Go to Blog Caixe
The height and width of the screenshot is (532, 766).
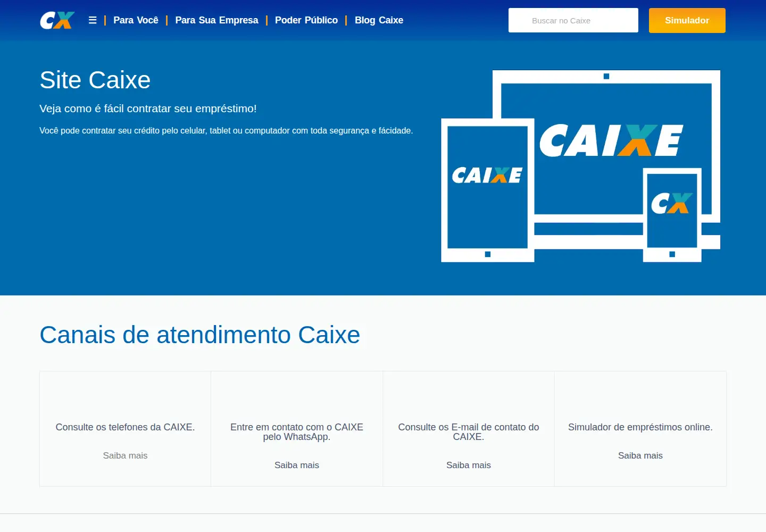[x=379, y=20]
